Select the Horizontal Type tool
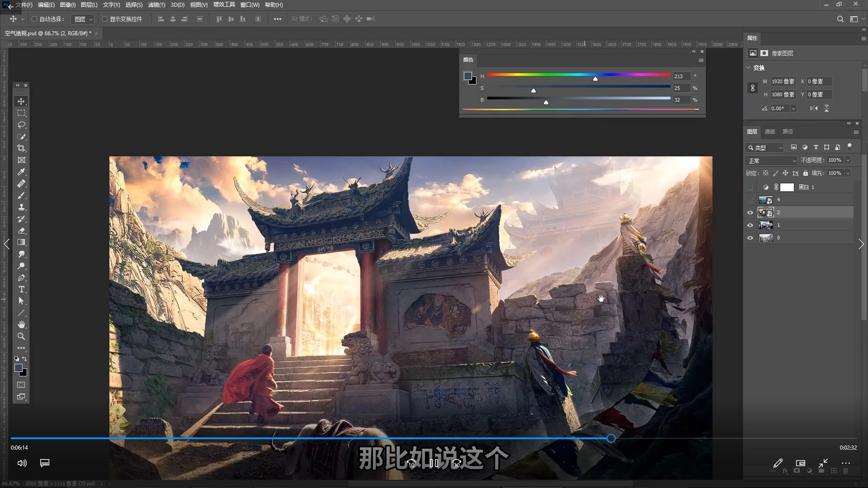 [x=21, y=289]
